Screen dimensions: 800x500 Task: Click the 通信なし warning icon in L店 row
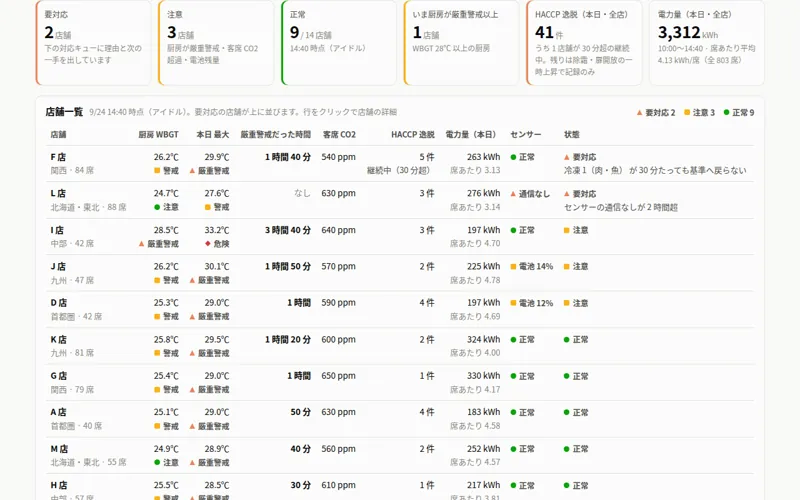pos(513,194)
